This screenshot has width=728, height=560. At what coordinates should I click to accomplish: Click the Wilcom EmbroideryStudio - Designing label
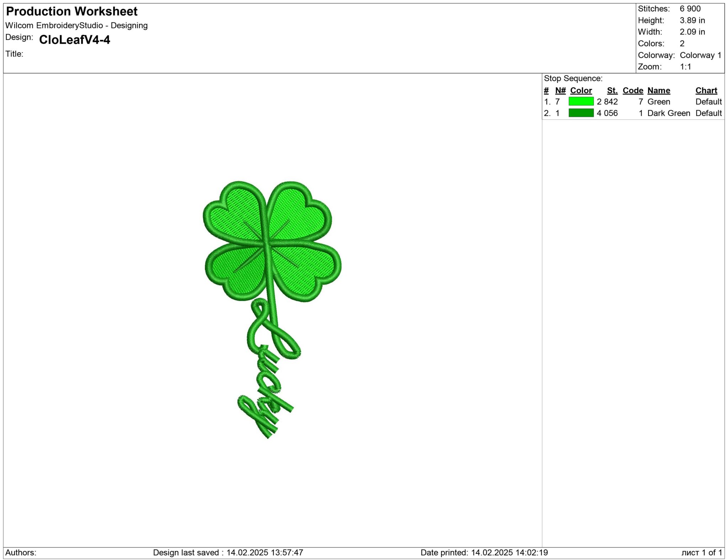coord(77,26)
